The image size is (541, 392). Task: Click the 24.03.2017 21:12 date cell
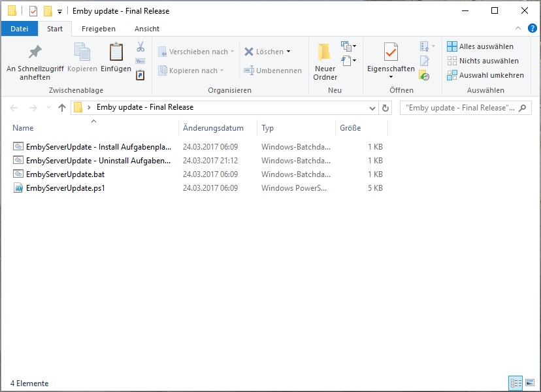210,161
